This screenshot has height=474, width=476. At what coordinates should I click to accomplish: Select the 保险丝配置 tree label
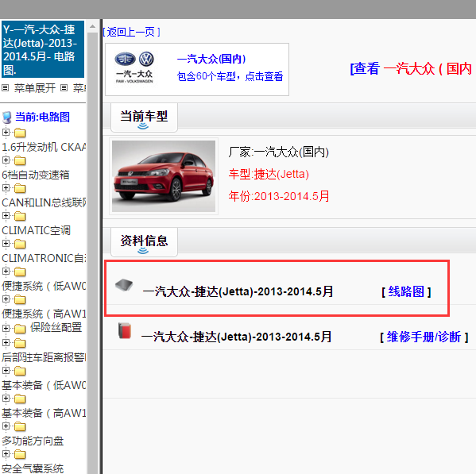(x=56, y=328)
